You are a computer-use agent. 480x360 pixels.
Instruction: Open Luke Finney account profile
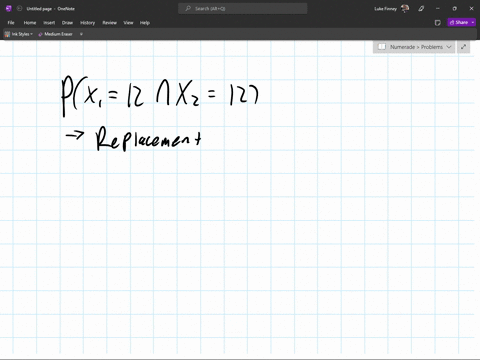[x=392, y=9]
